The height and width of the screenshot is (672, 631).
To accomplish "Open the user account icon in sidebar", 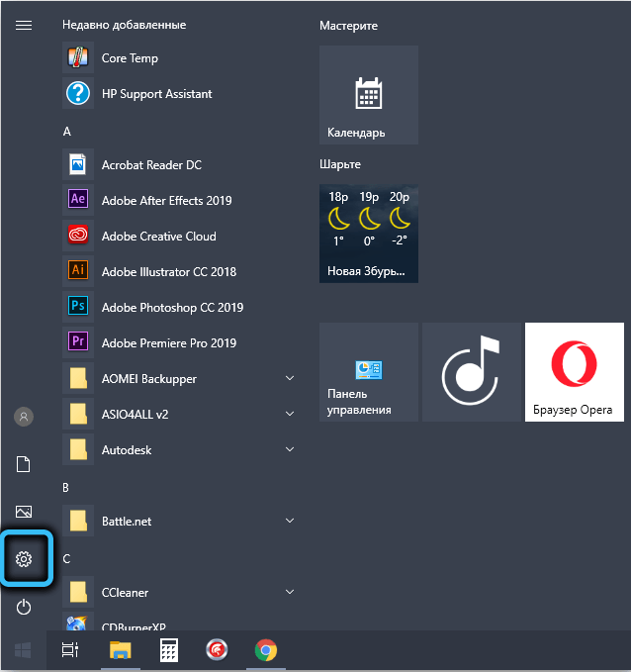I will tap(24, 417).
